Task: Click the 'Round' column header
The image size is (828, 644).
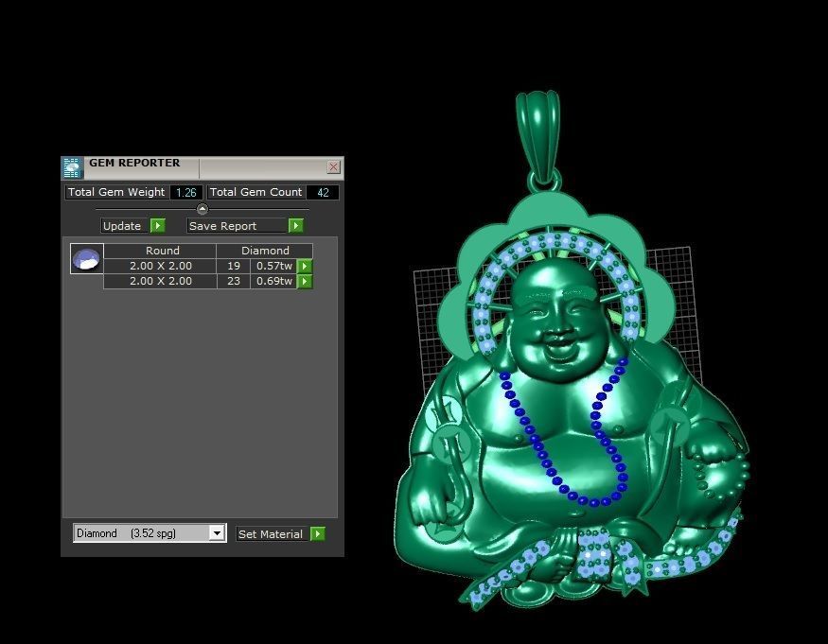Action: 160,251
